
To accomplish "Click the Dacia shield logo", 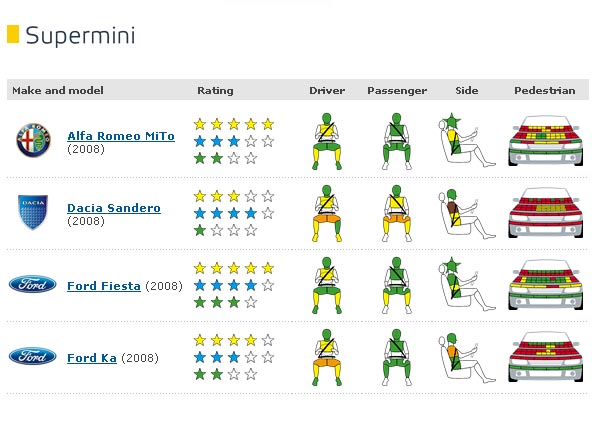I will click(33, 212).
